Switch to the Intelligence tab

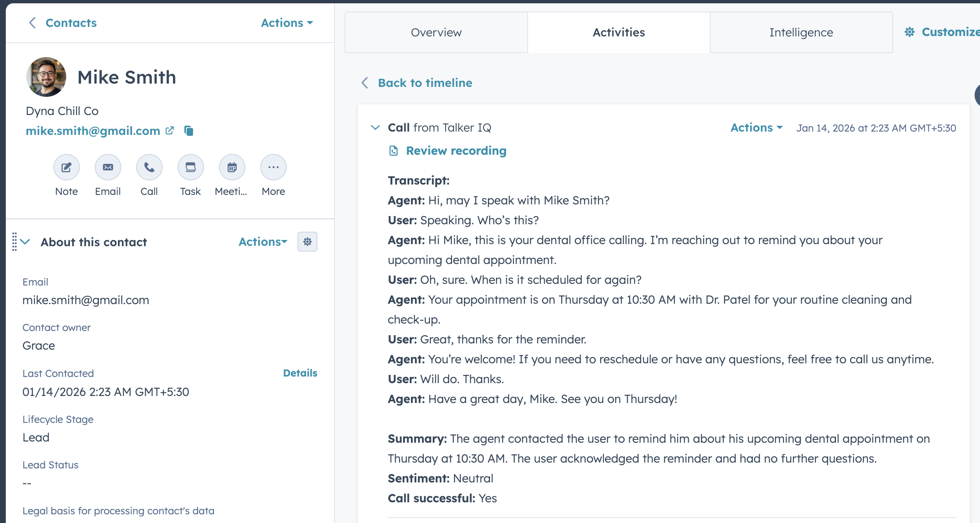[x=800, y=32]
